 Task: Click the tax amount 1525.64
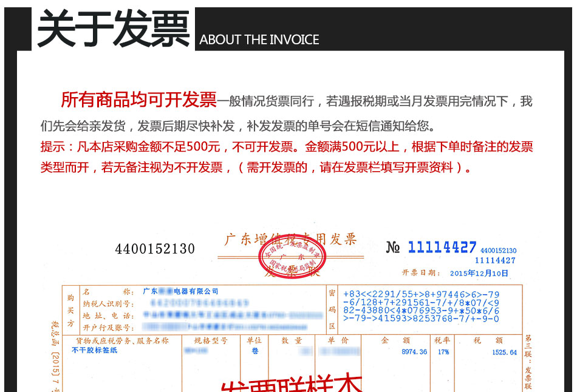504,352
